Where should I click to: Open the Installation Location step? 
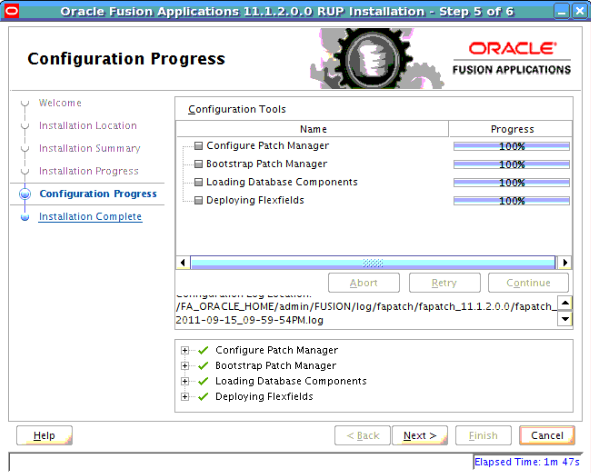coord(88,126)
